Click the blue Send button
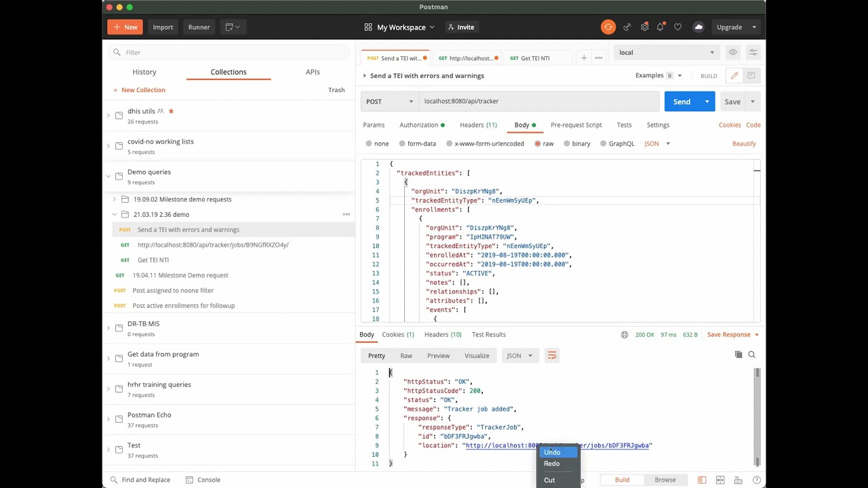Viewport: 868px width, 488px height. (682, 102)
